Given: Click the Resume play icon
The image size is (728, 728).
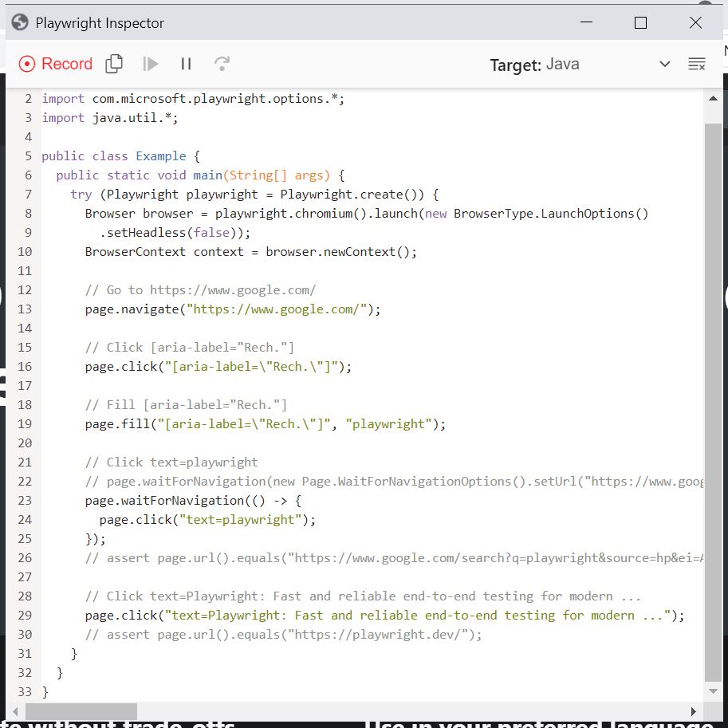Looking at the screenshot, I should 151,64.
